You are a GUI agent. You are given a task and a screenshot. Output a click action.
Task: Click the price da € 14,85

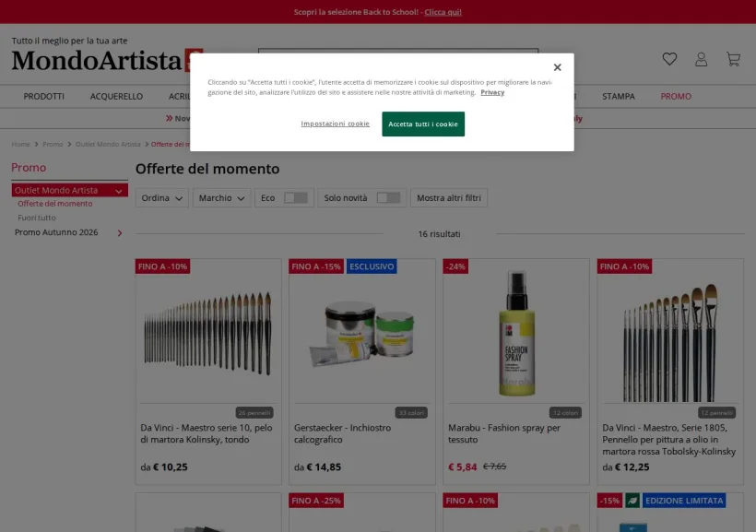pyautogui.click(x=317, y=467)
